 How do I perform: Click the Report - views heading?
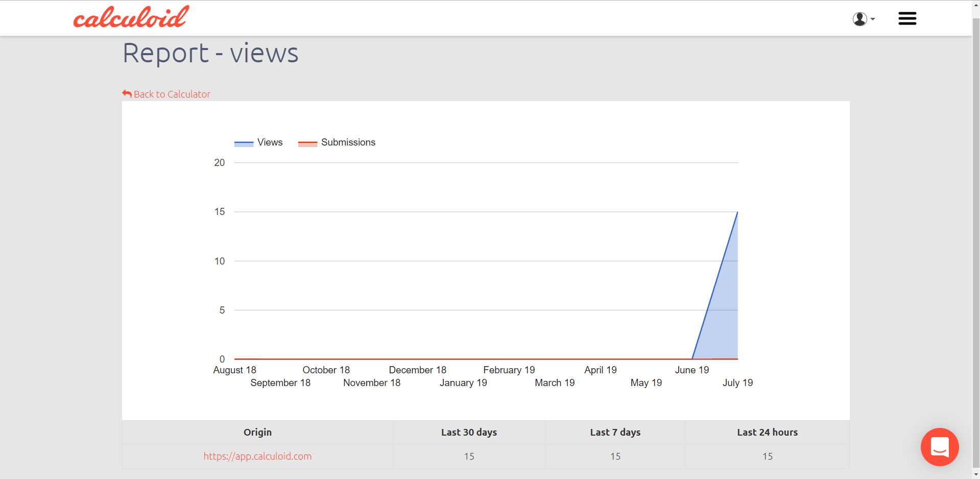210,53
